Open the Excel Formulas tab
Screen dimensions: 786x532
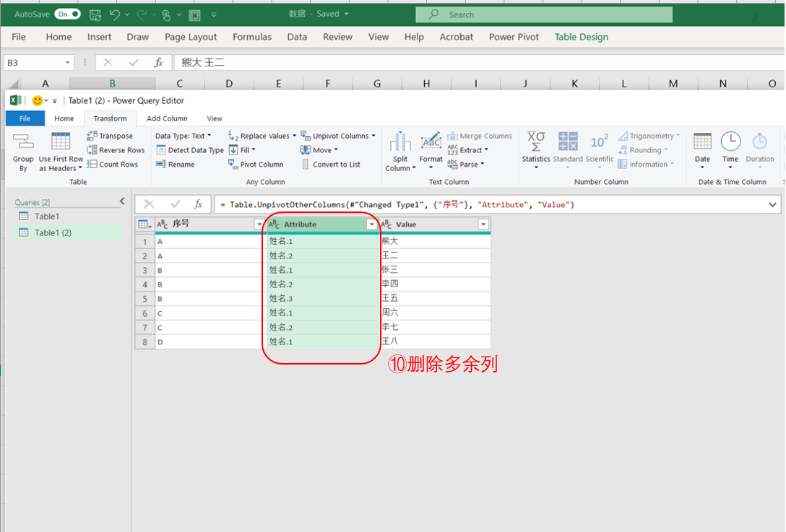(x=251, y=37)
